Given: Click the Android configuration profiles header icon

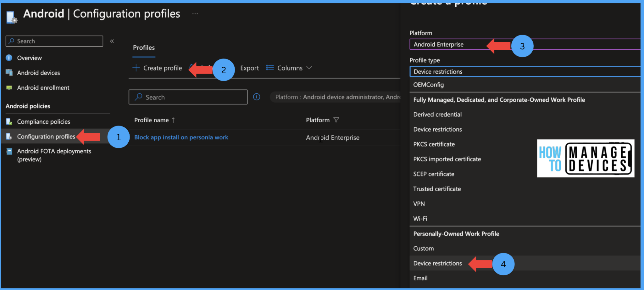Looking at the screenshot, I should 12,17.
